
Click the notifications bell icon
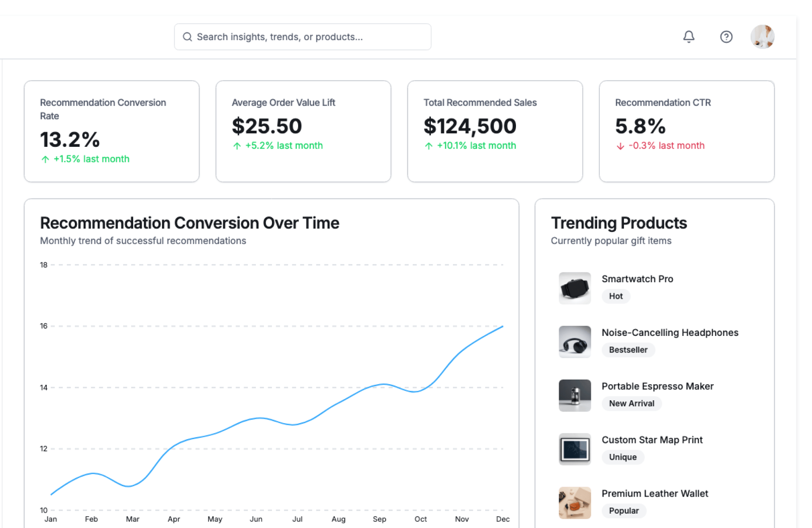click(x=689, y=37)
